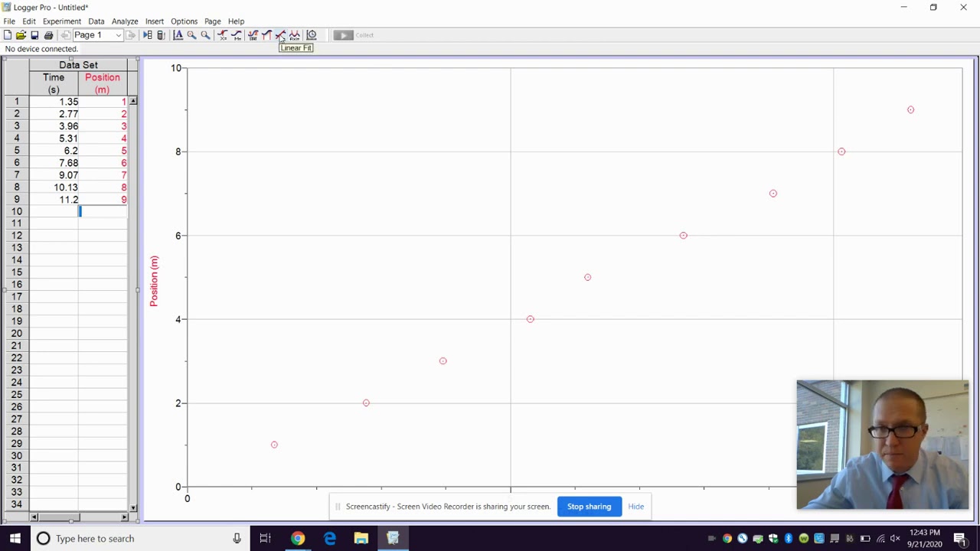Click the Stop sharing button
The width and height of the screenshot is (980, 551).
(590, 507)
